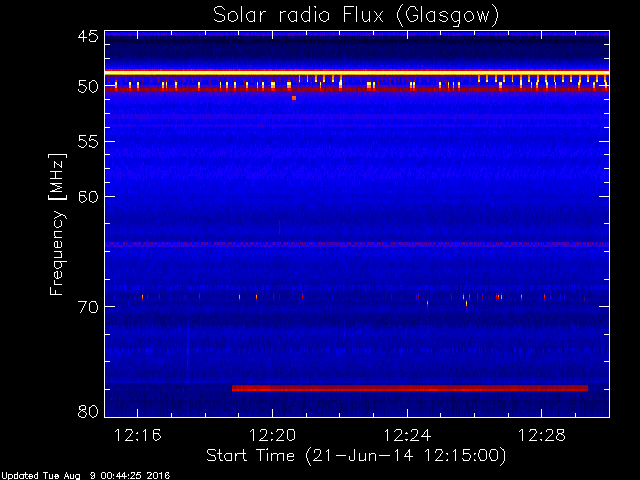Click the 55 frequency tick label

88,142
